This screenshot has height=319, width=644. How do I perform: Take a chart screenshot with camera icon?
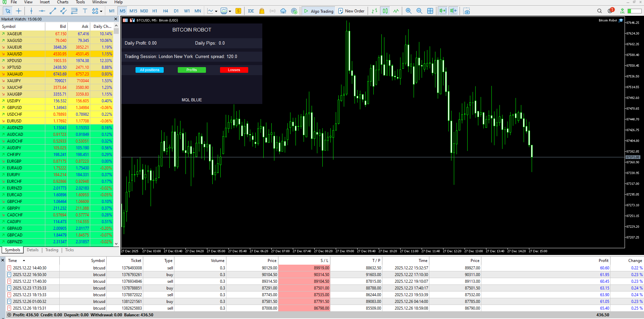pyautogui.click(x=466, y=11)
